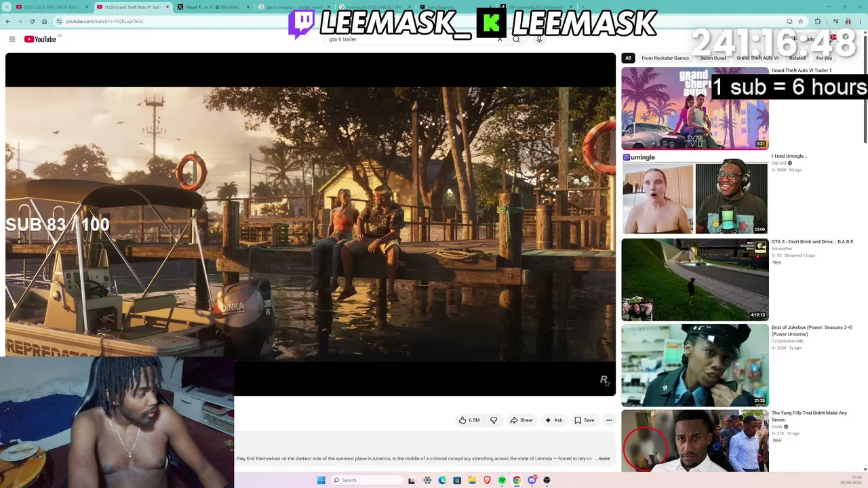The height and width of the screenshot is (488, 868).
Task: Switch to the Floyd on X tab
Action: pos(213,7)
